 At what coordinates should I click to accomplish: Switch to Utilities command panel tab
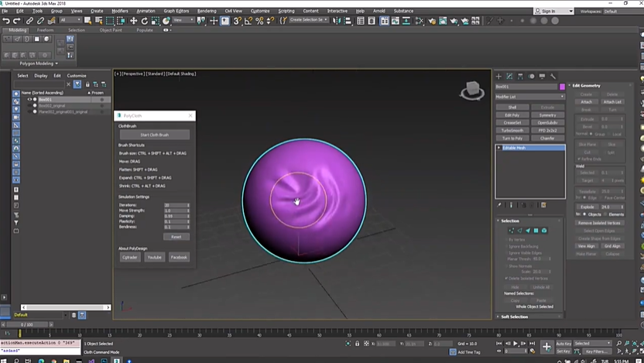tap(553, 77)
